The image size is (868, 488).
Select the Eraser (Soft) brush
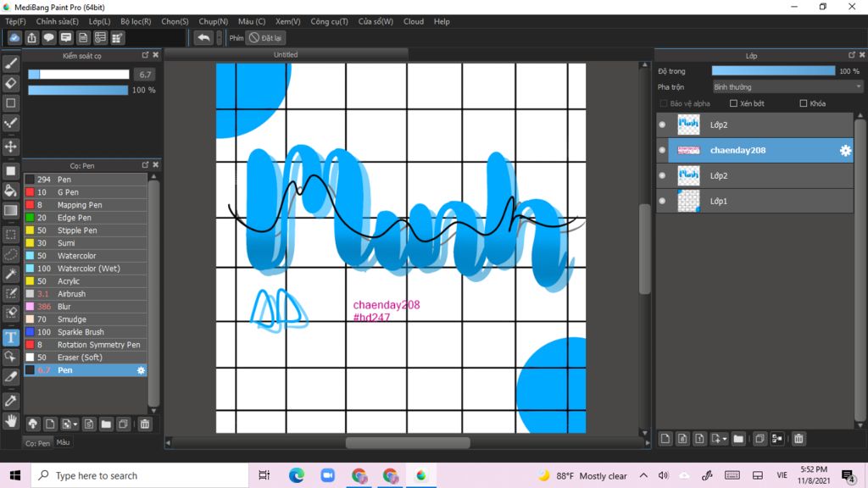86,358
